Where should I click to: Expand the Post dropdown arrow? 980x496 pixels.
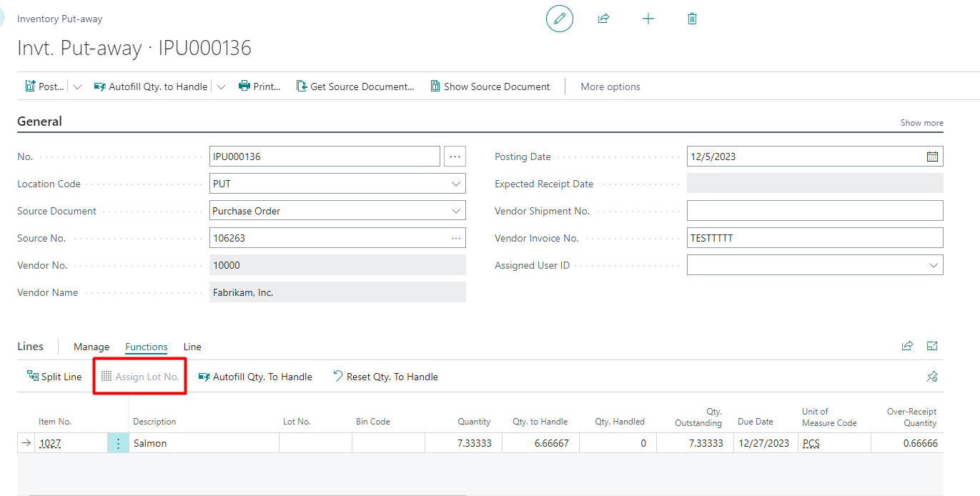[78, 86]
